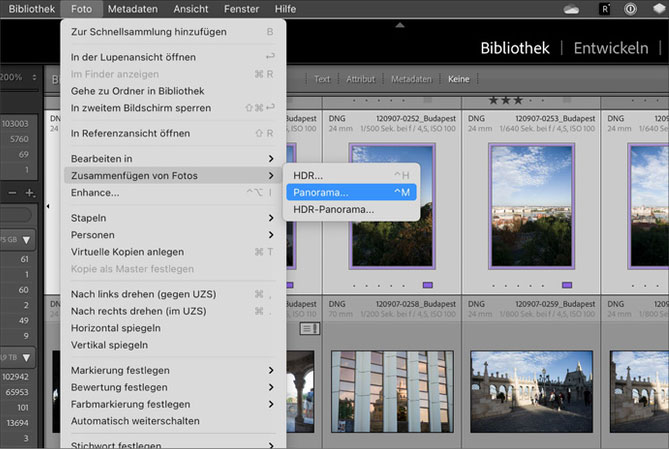The width and height of the screenshot is (669, 449).
Task: Expand Bewertung festlegen submenu
Action: tap(173, 388)
